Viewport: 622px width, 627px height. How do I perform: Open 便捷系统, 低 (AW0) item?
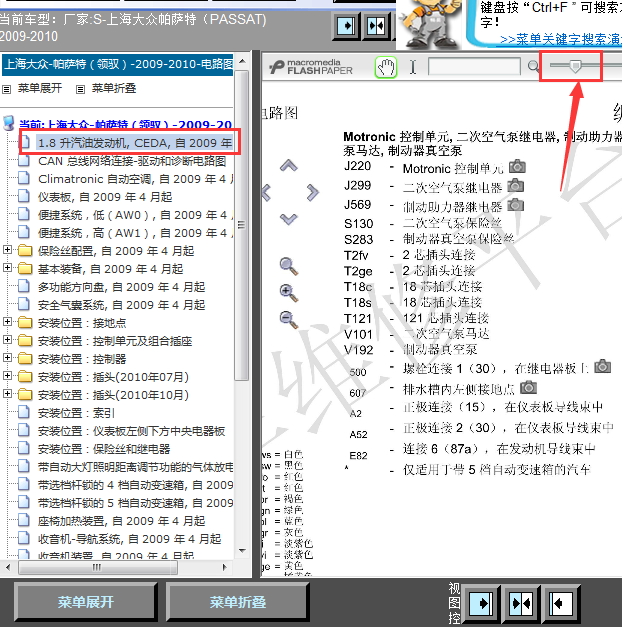coord(135,215)
